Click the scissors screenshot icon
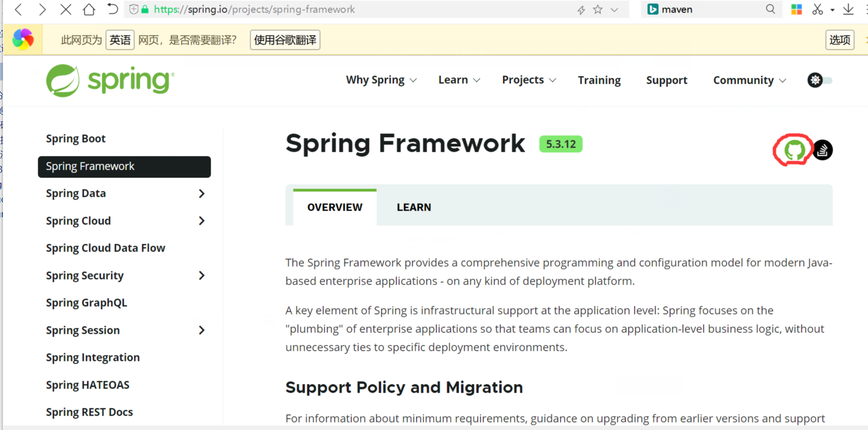Viewport: 868px width, 430px height. (817, 9)
